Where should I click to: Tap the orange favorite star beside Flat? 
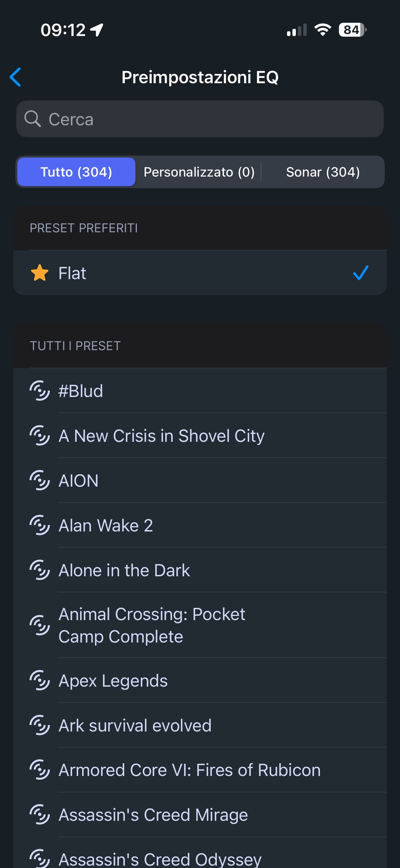pos(40,273)
